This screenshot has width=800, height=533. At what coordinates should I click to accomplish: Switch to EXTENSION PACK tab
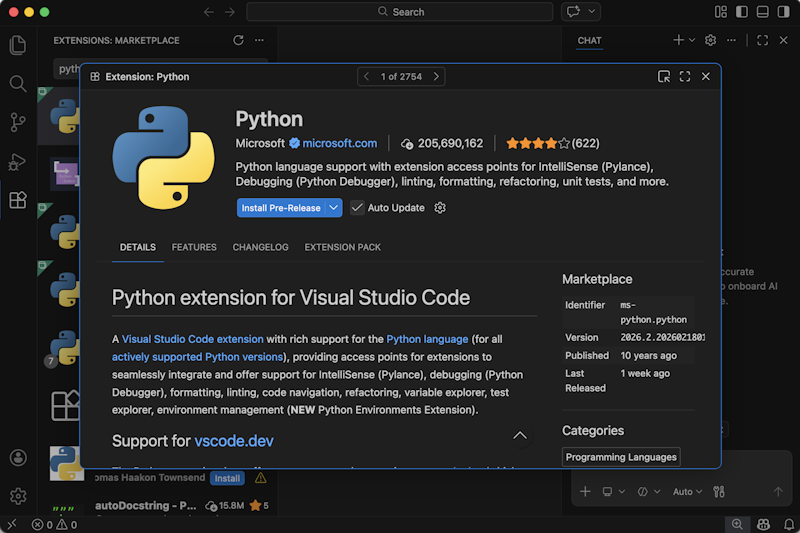(343, 247)
